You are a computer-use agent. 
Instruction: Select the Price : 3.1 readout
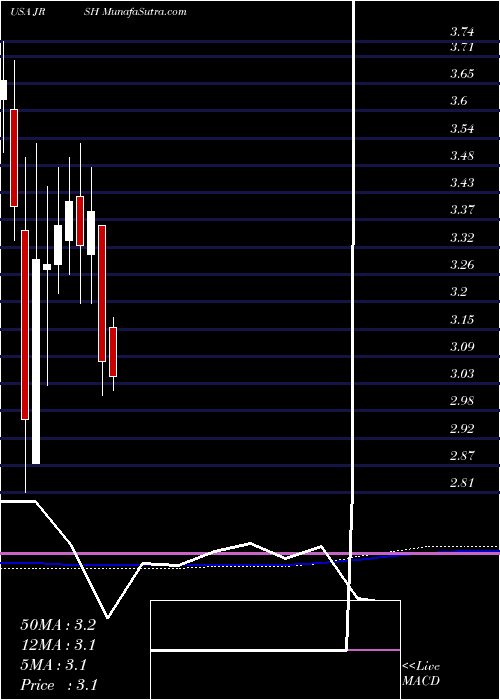click(x=59, y=685)
